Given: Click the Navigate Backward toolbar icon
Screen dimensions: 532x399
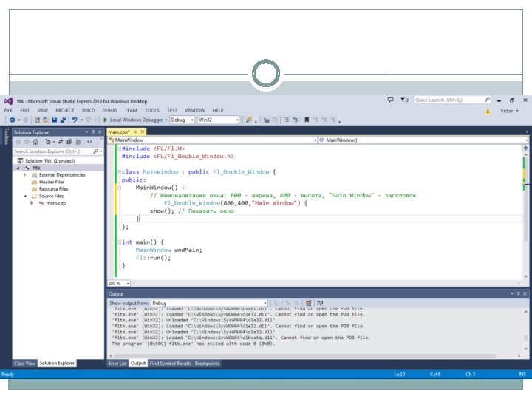Looking at the screenshot, I should click(13, 120).
